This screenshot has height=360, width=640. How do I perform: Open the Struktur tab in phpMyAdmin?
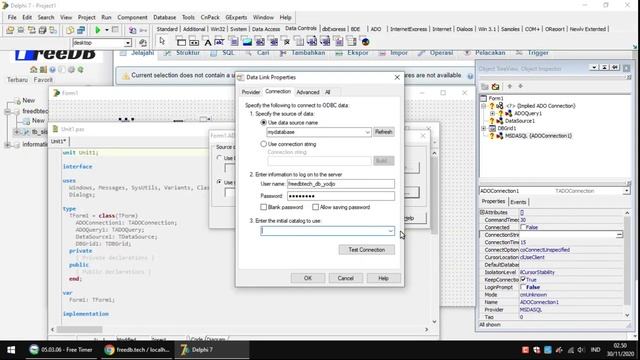click(182, 53)
